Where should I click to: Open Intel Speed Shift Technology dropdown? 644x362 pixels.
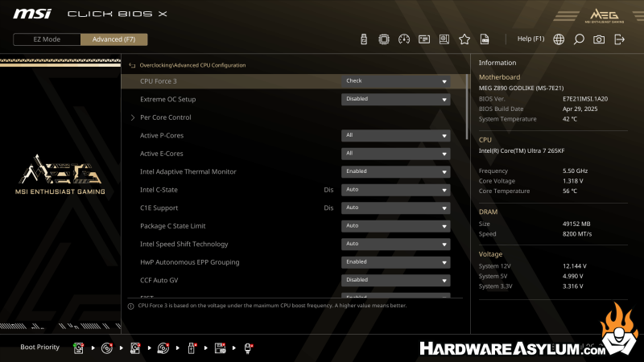[395, 244]
